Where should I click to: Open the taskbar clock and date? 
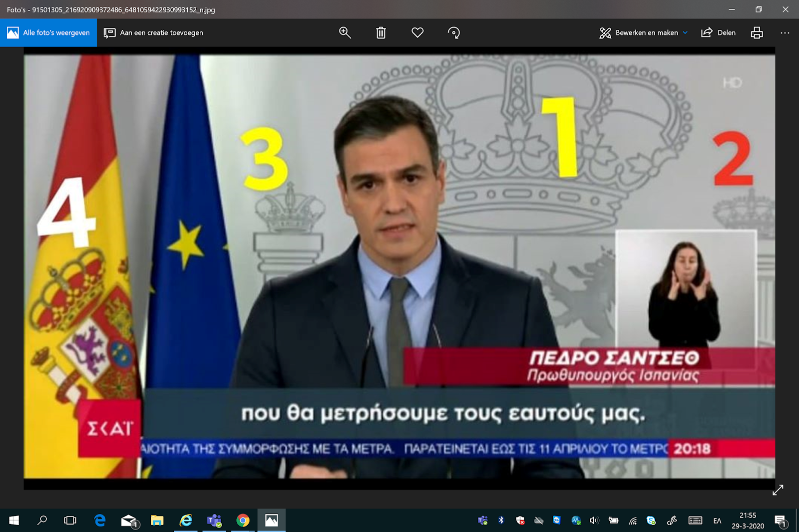click(x=748, y=521)
